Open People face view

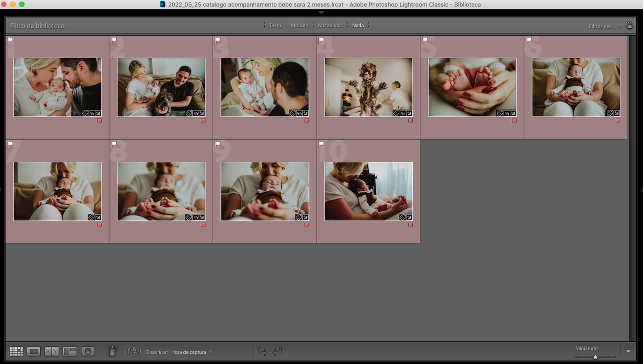click(88, 351)
